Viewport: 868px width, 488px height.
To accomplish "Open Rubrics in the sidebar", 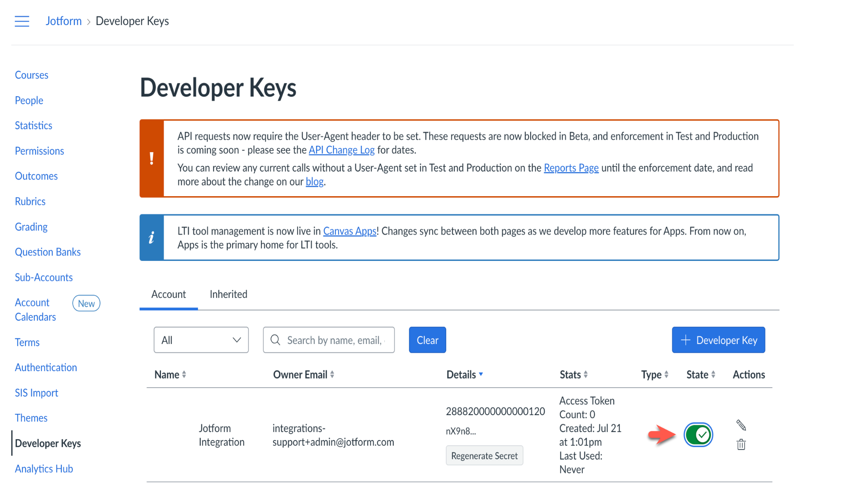I will click(30, 201).
